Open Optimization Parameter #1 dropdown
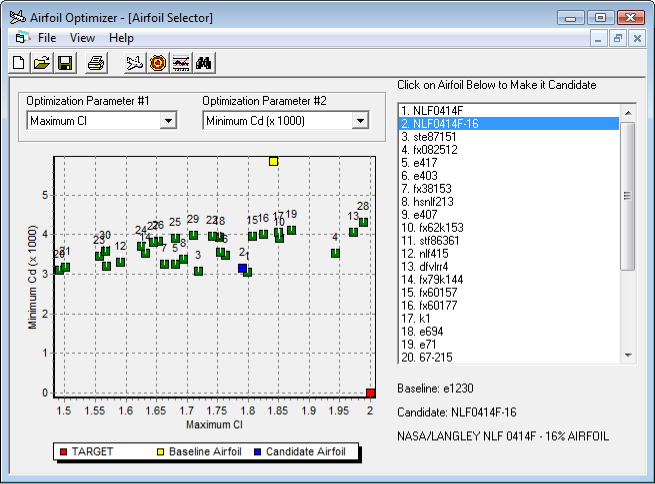The width and height of the screenshot is (655, 484). pyautogui.click(x=168, y=121)
